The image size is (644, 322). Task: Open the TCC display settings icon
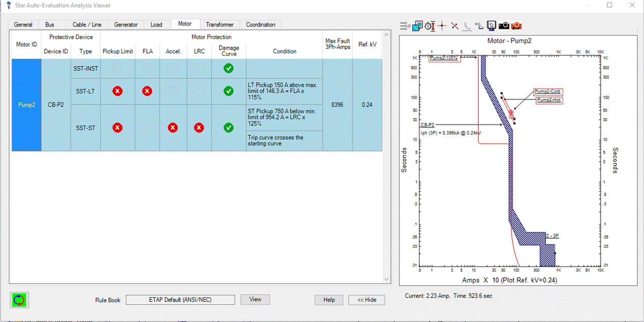pos(491,25)
